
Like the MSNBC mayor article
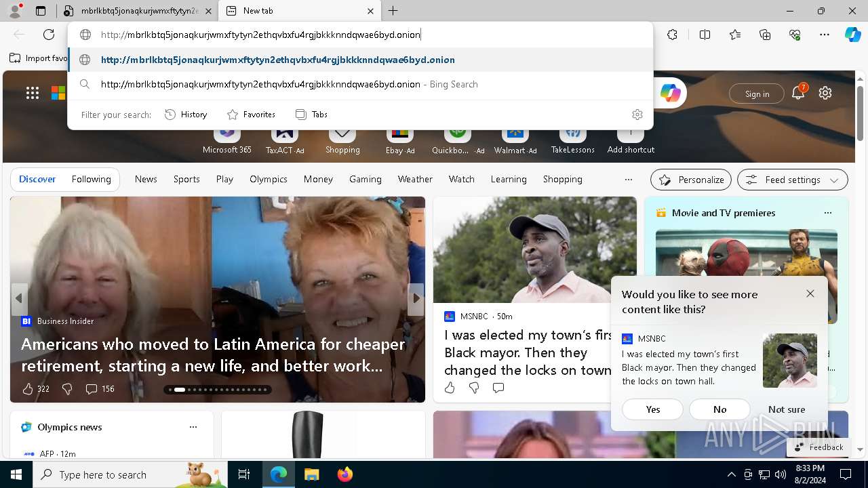point(450,388)
